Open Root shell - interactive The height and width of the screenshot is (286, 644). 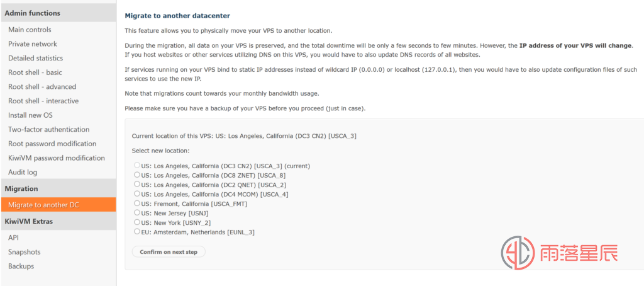click(43, 101)
